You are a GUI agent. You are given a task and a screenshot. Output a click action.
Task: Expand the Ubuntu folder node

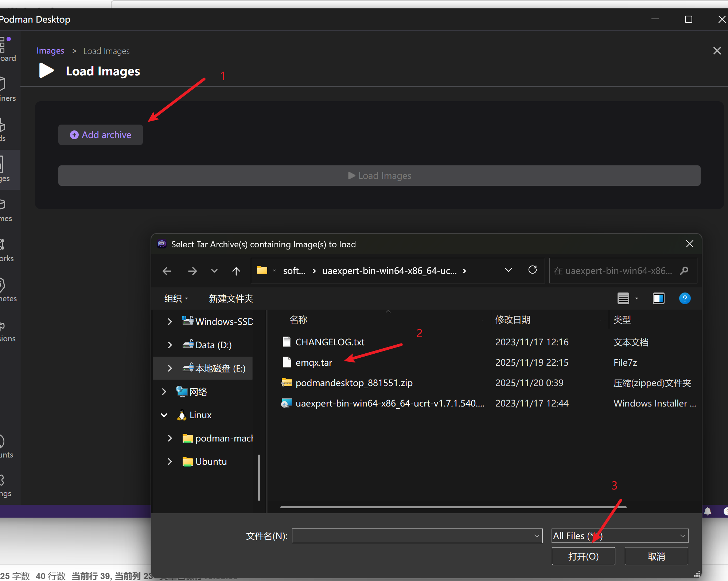point(170,462)
